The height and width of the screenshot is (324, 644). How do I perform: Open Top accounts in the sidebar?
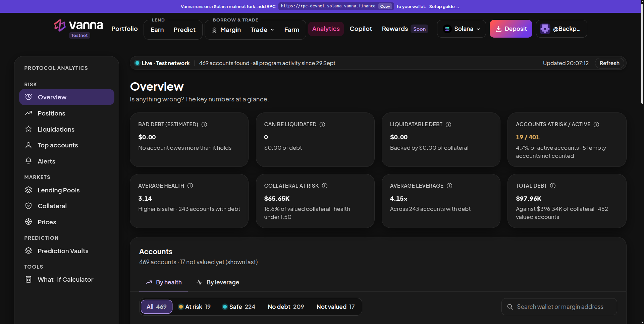(67, 145)
